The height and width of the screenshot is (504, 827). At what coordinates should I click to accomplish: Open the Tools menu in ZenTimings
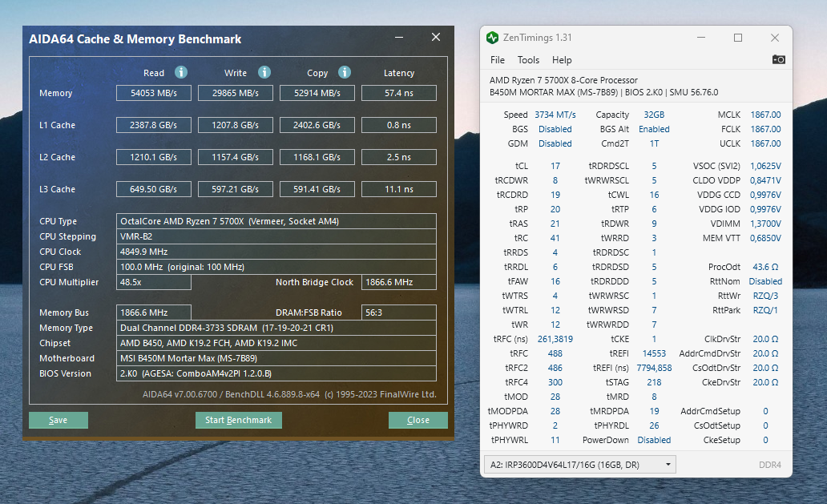(528, 60)
